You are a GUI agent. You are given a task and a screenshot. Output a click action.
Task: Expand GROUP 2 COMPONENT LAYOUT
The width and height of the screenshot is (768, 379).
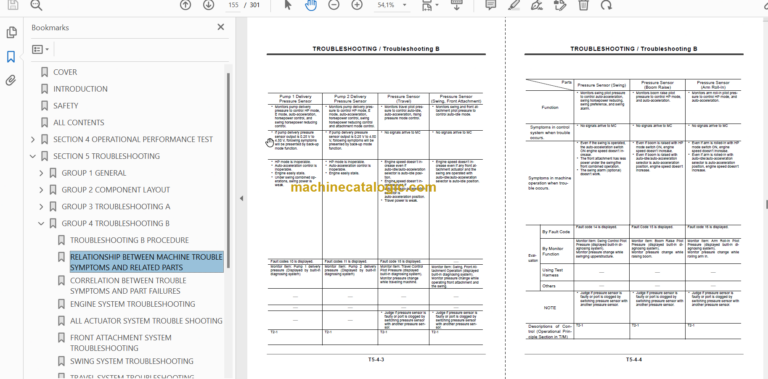click(41, 190)
